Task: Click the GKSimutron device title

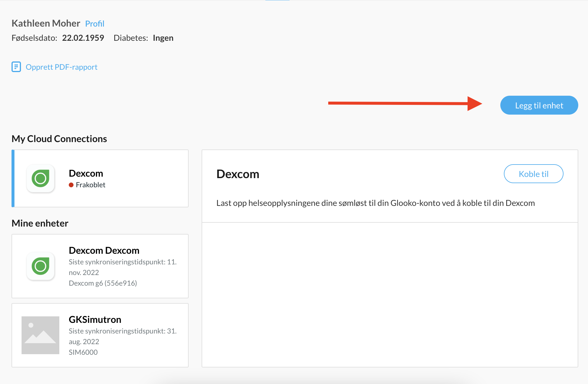Action: point(95,320)
